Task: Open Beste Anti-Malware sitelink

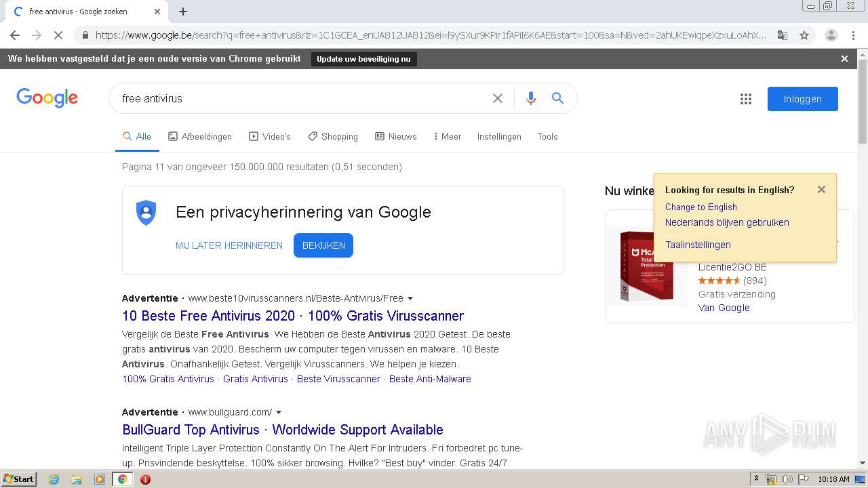Action: pos(430,379)
